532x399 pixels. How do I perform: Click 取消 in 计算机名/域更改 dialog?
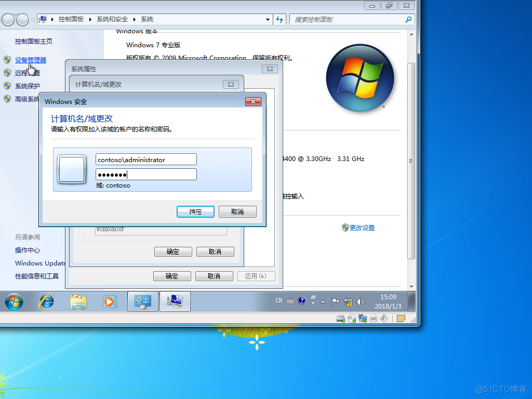[x=215, y=252]
